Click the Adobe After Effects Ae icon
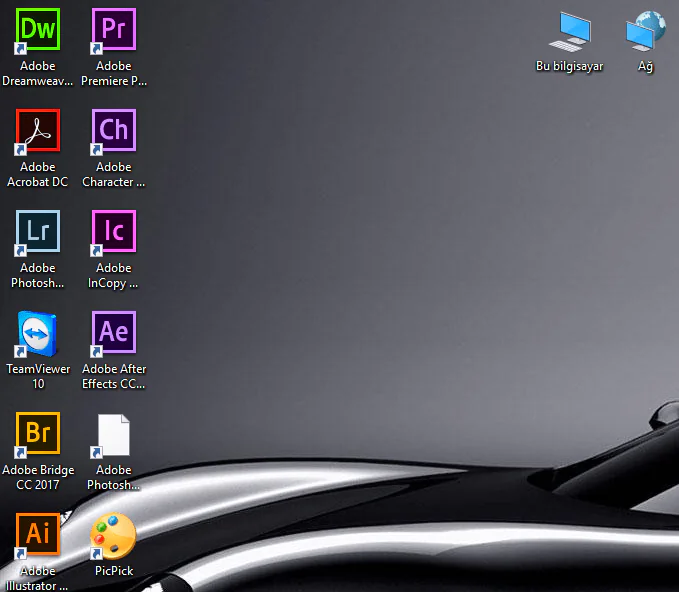The width and height of the screenshot is (679, 592). (x=113, y=333)
